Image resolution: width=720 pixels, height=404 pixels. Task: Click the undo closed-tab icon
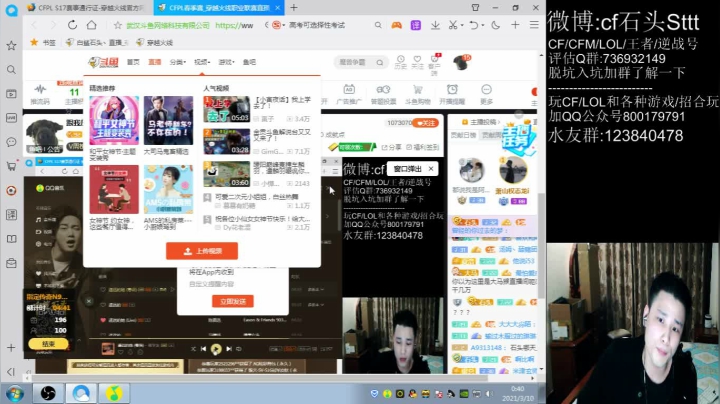(x=474, y=25)
